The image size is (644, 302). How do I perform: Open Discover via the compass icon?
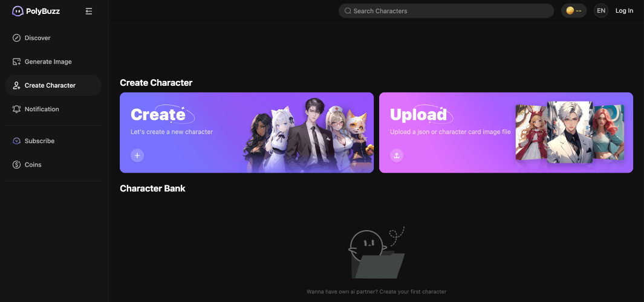[16, 37]
